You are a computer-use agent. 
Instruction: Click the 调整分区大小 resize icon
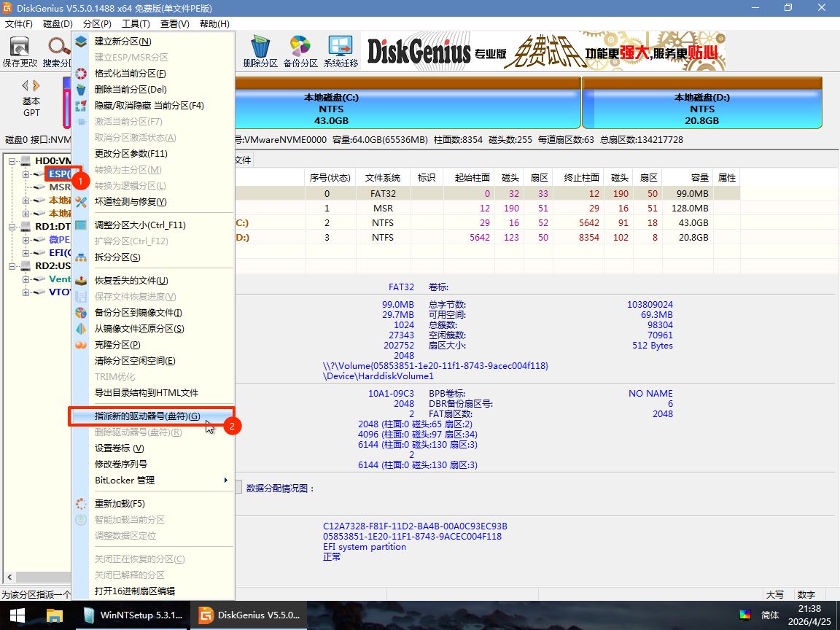pyautogui.click(x=81, y=225)
